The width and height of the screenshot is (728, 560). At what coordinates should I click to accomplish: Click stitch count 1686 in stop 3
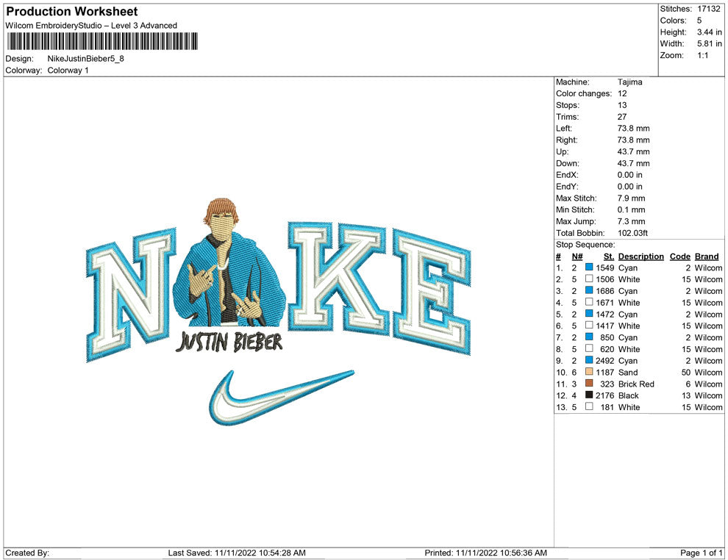pos(605,291)
